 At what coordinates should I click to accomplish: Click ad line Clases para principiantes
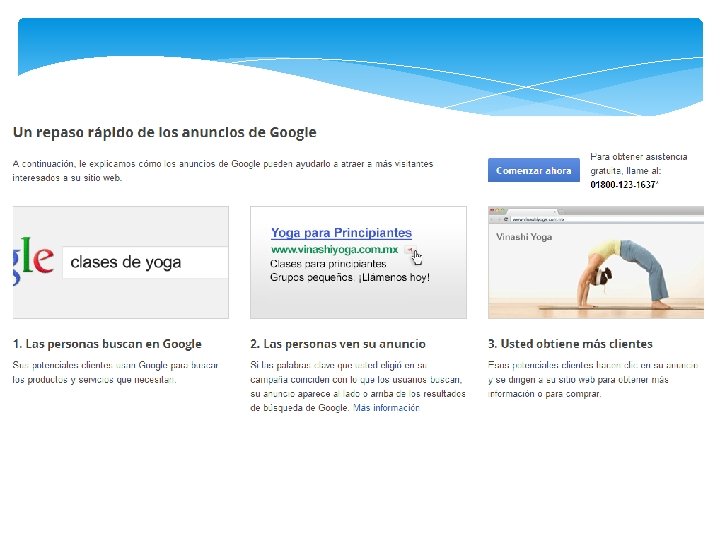click(x=328, y=264)
